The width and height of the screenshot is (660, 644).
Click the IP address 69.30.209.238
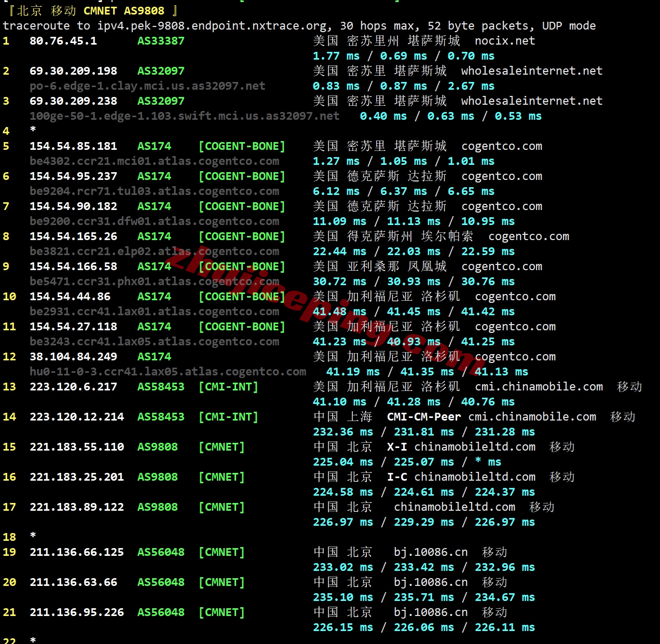(x=73, y=101)
